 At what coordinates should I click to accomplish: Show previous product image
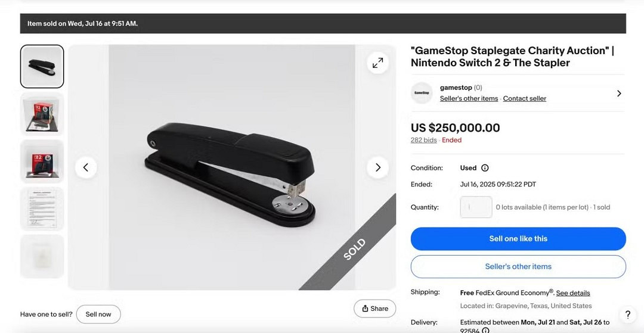pos(86,167)
